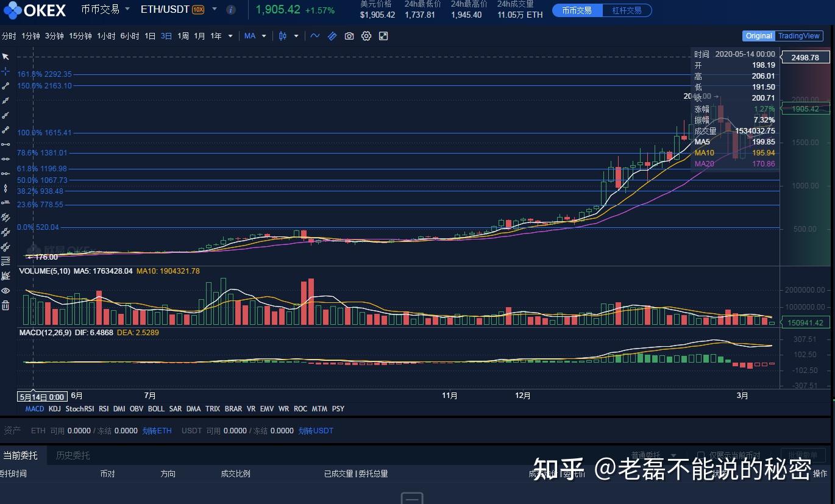Select the StochRSI sub-indicator
This screenshot has width=835, height=504.
80,409
